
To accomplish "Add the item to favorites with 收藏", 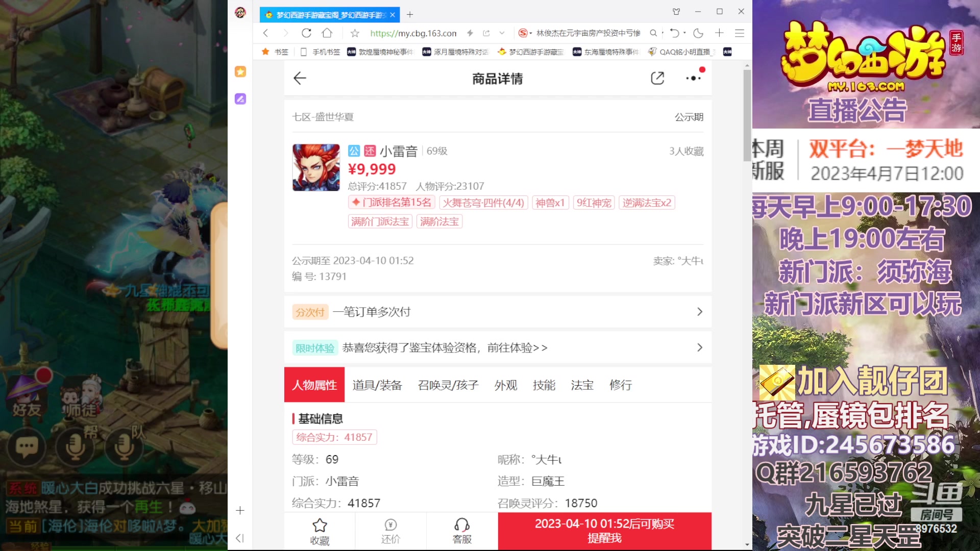I will click(320, 532).
